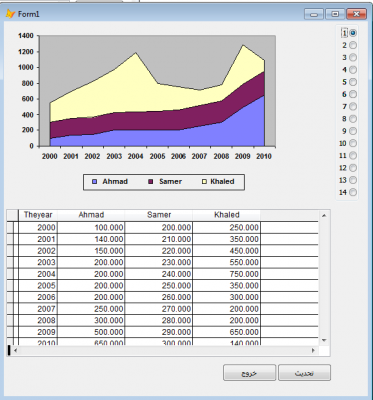
Task: Click the Samer column header
Action: pyautogui.click(x=159, y=215)
